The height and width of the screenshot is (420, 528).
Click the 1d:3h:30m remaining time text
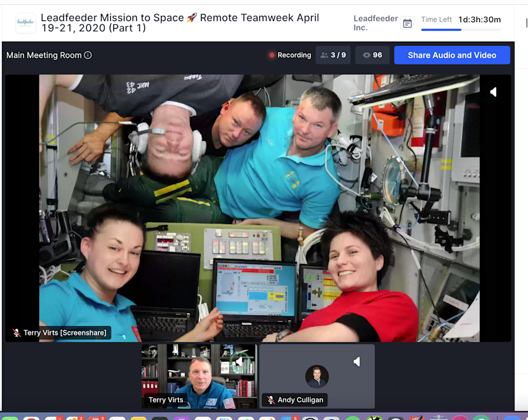point(479,19)
